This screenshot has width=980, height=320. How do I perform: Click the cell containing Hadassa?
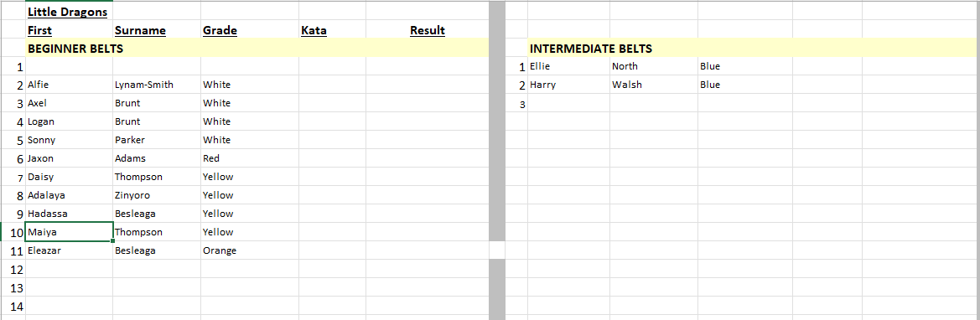69,214
